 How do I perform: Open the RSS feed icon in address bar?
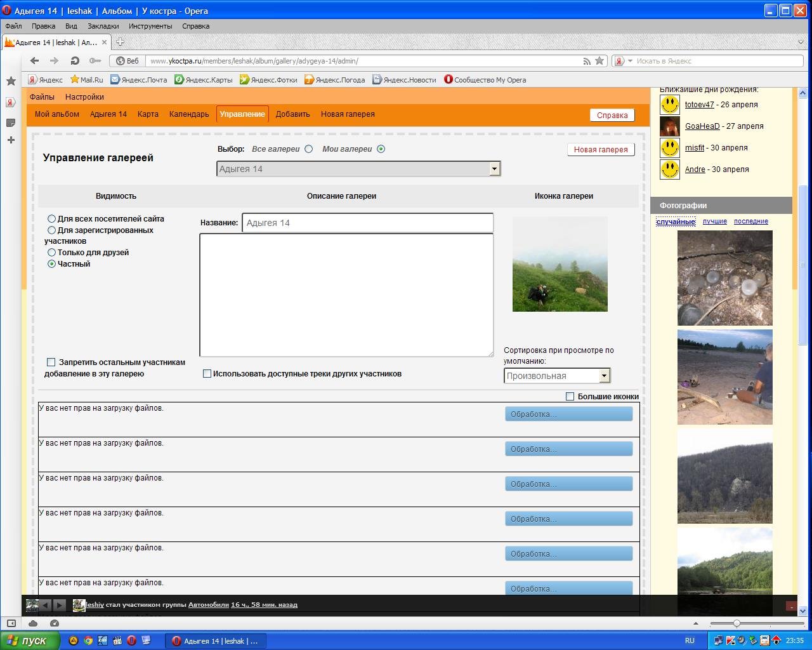click(x=587, y=61)
